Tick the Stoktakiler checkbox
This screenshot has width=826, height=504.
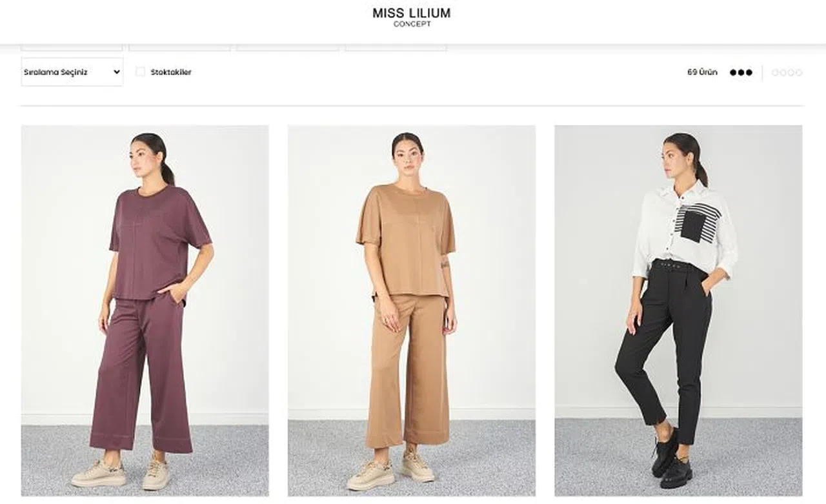click(140, 72)
